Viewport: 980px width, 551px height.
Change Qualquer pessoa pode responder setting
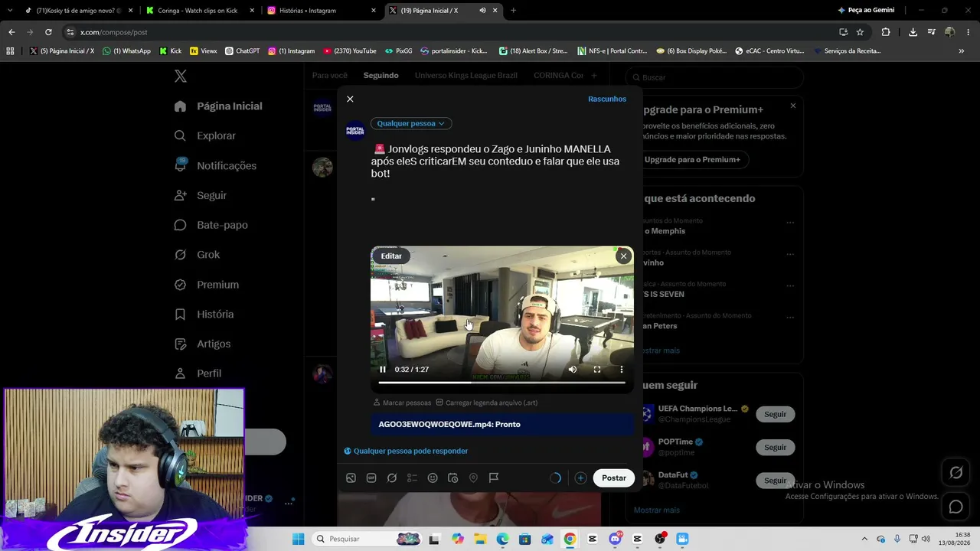(x=406, y=452)
